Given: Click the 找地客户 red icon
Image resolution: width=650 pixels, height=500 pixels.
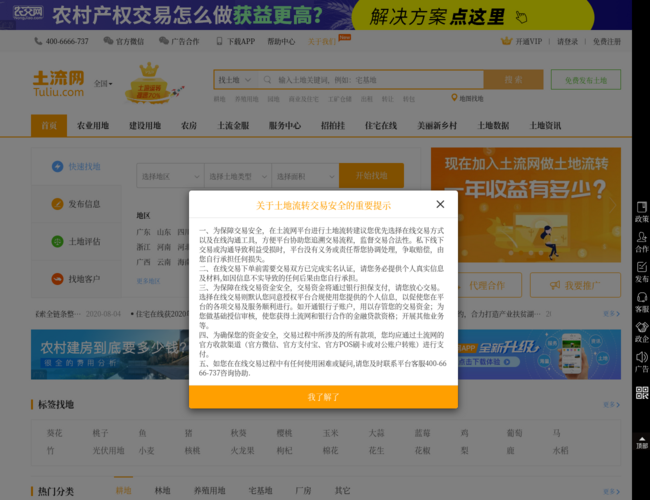Looking at the screenshot, I should pyautogui.click(x=57, y=279).
